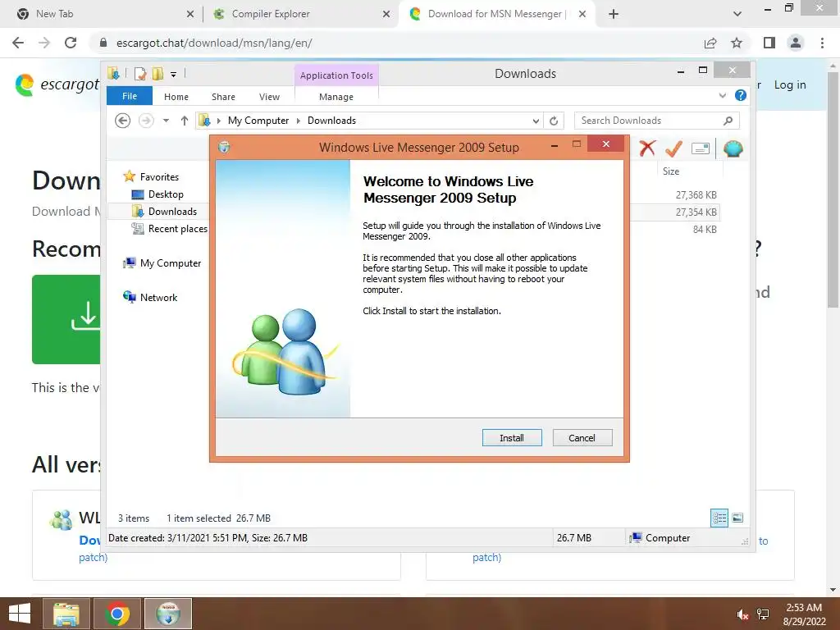Click Explorer forward arrow button

[x=146, y=121]
